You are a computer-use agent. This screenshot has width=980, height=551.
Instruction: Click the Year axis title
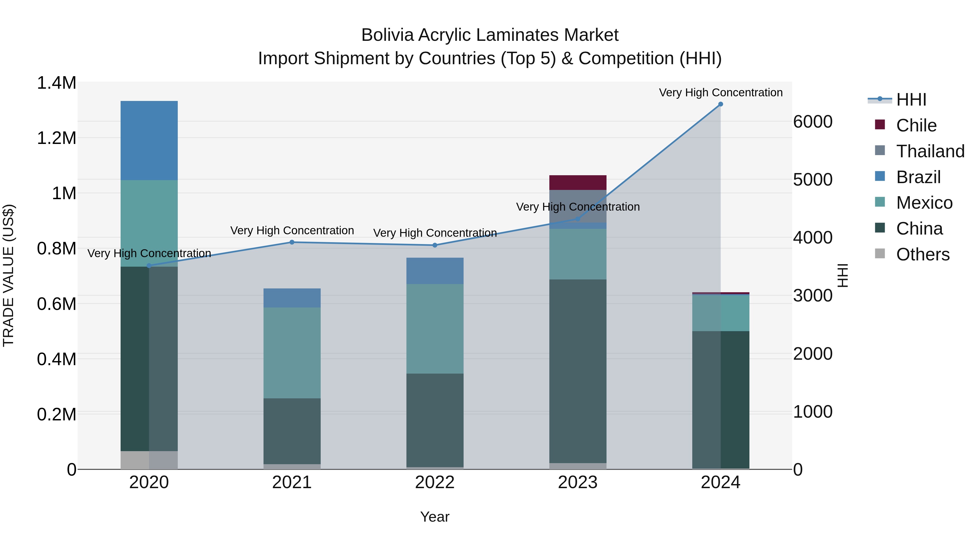435,517
